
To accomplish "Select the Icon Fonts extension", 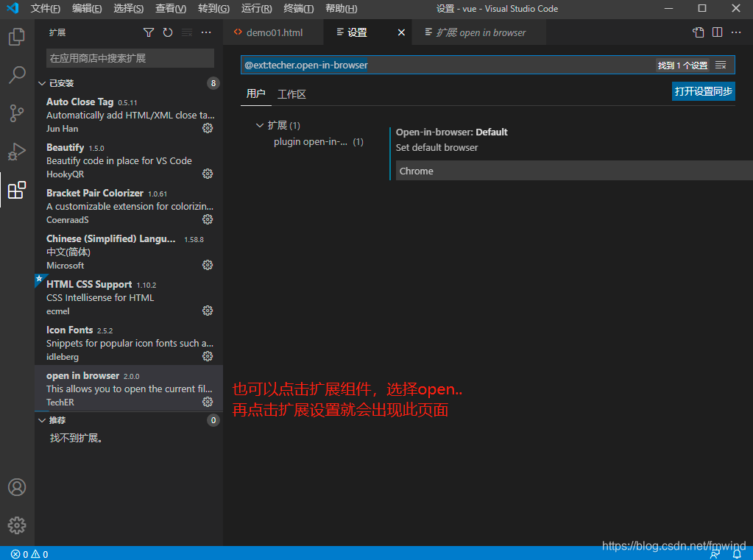I will point(129,343).
